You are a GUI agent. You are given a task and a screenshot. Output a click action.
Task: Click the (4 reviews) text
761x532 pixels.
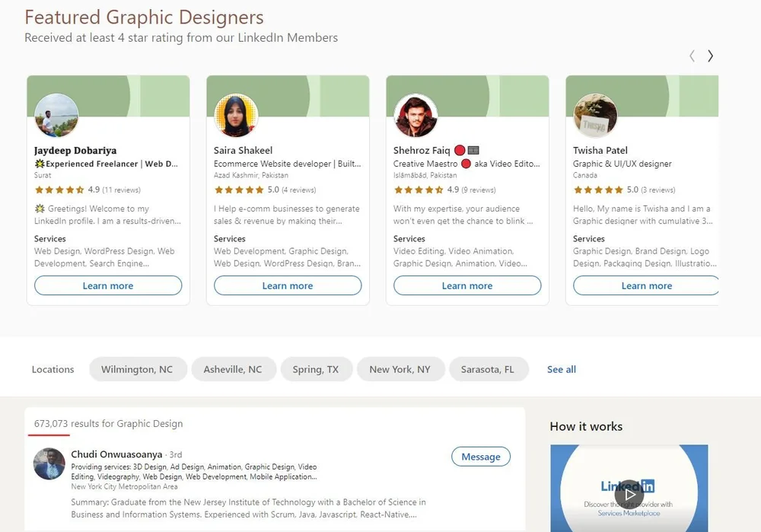pos(299,190)
